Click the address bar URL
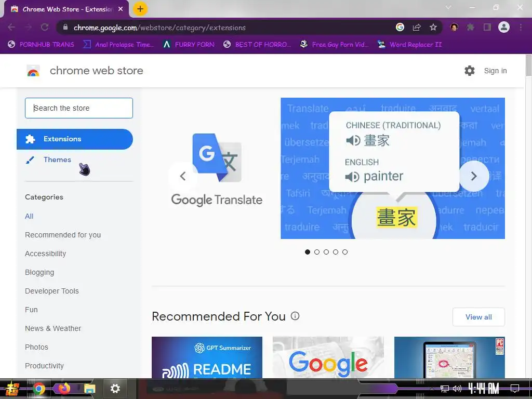This screenshot has width=532, height=399. (x=159, y=28)
